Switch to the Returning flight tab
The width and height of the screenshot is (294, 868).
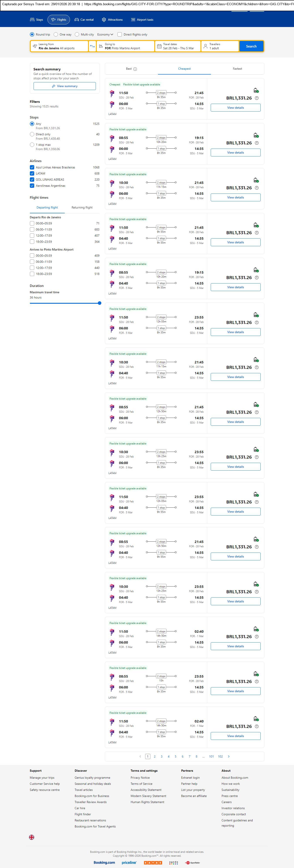coord(82,208)
